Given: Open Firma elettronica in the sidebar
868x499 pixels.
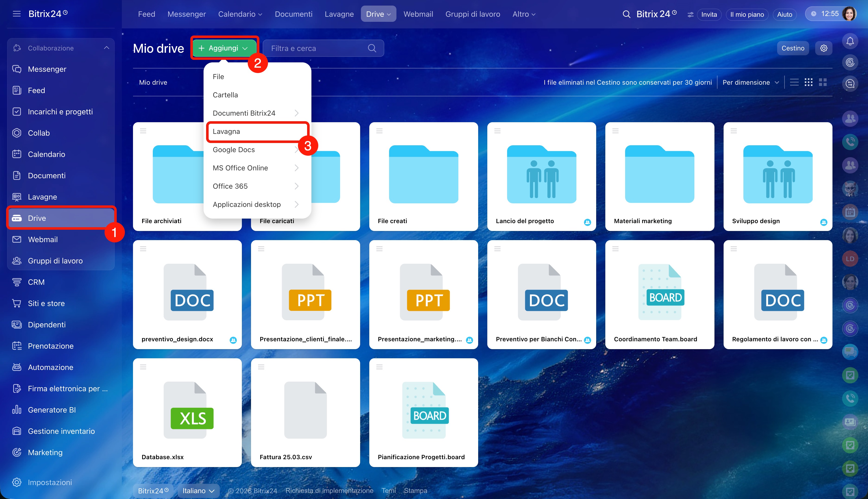Looking at the screenshot, I should tap(61, 389).
